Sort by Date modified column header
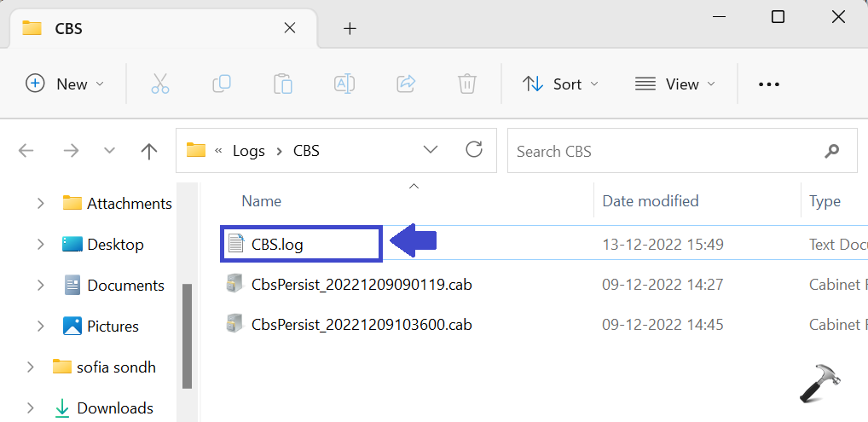The image size is (868, 422). [x=651, y=201]
